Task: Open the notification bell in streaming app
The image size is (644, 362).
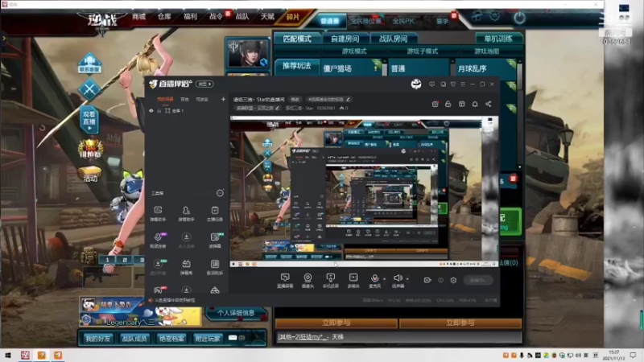Action: (475, 104)
